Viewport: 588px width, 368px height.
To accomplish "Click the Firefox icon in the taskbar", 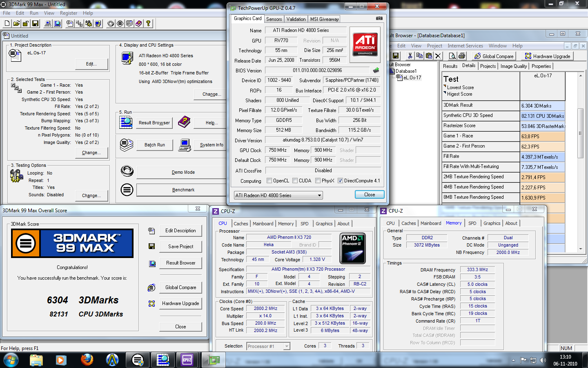I will tap(87, 360).
